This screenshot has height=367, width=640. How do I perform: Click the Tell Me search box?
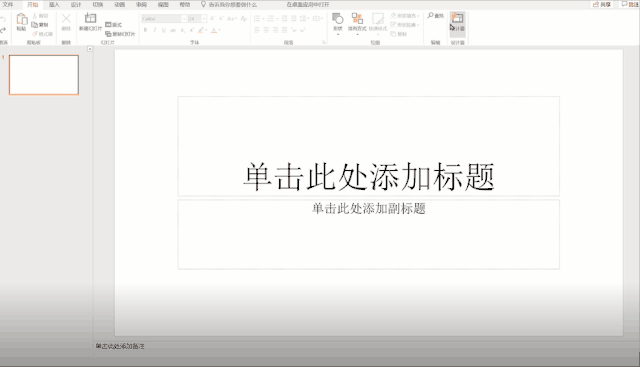pos(229,4)
